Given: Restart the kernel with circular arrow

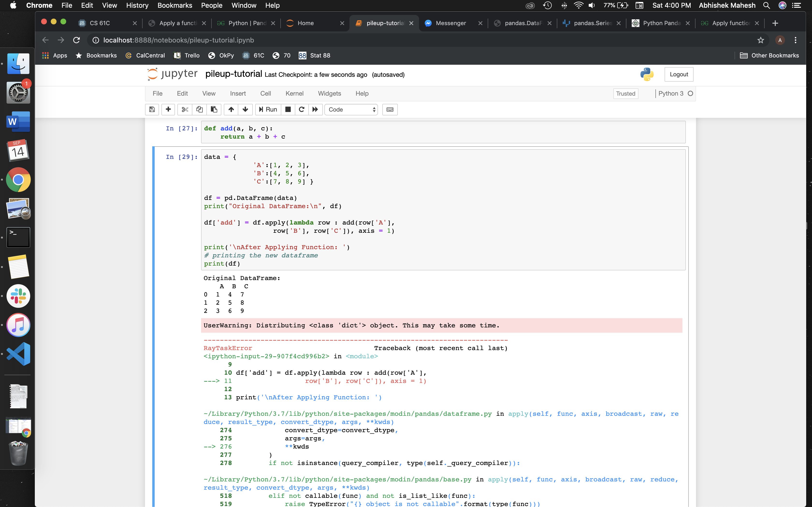Looking at the screenshot, I should click(x=301, y=109).
